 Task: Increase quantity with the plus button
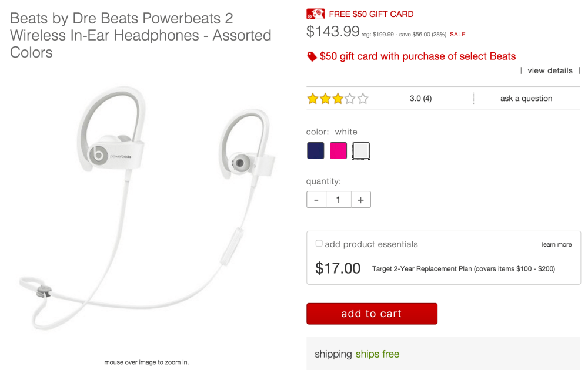[361, 200]
